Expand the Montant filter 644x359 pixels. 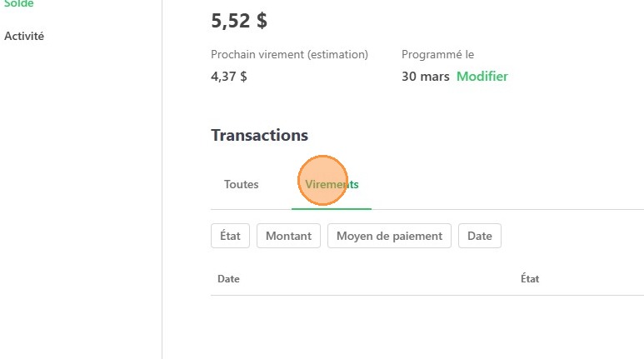tap(288, 236)
